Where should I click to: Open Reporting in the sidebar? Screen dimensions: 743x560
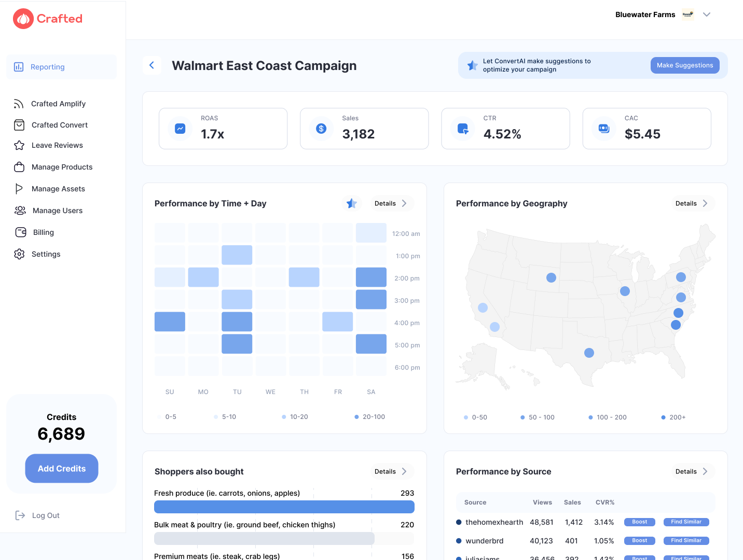(x=61, y=67)
